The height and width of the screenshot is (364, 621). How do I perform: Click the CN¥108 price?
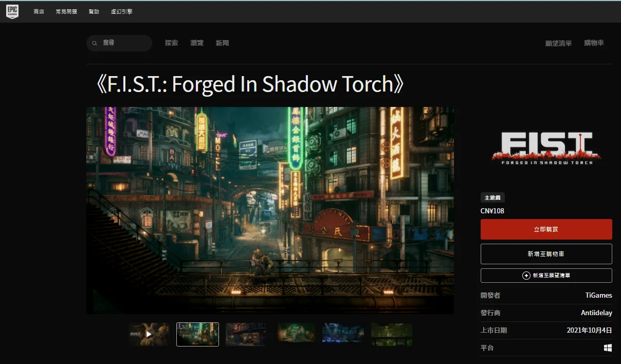[492, 211]
